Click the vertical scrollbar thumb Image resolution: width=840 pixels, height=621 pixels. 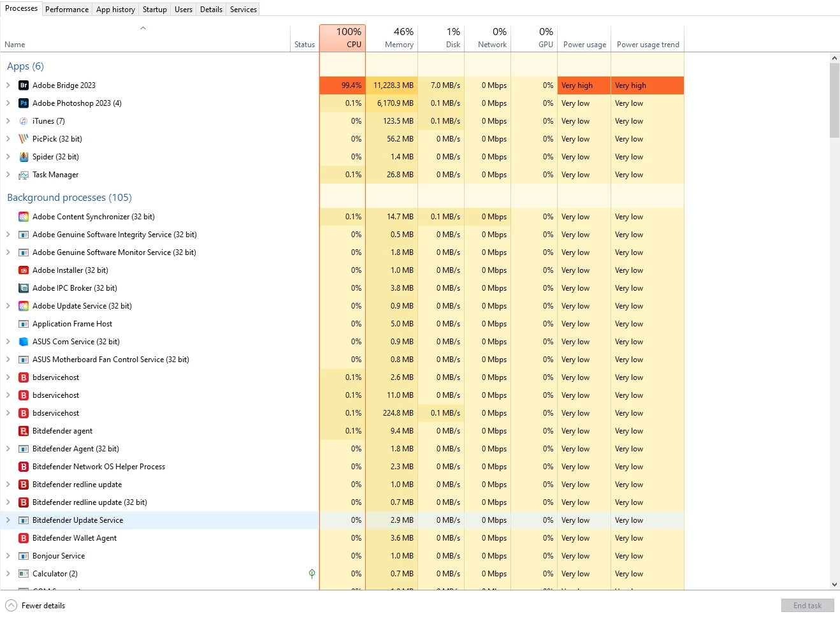click(835, 100)
